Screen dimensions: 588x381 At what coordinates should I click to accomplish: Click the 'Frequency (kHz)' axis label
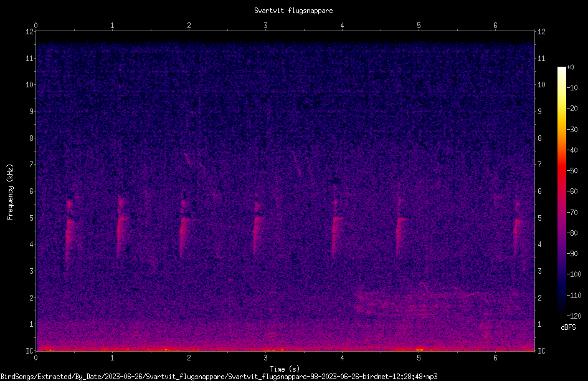click(10, 192)
